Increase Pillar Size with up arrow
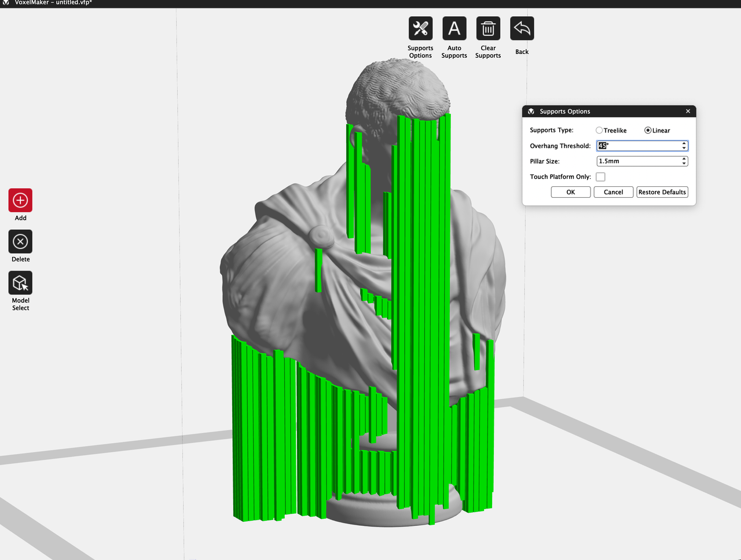 (684, 159)
